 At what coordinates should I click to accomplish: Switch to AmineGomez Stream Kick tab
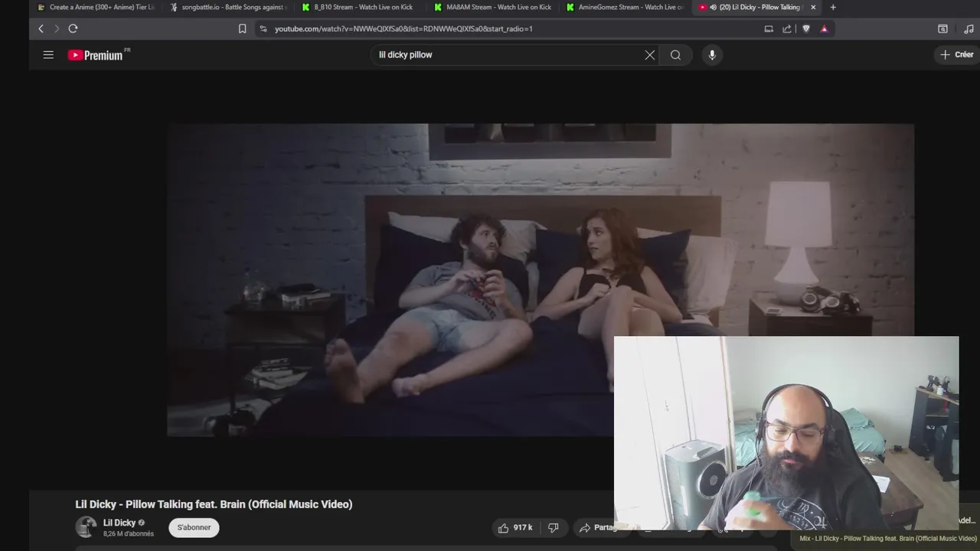coord(625,7)
